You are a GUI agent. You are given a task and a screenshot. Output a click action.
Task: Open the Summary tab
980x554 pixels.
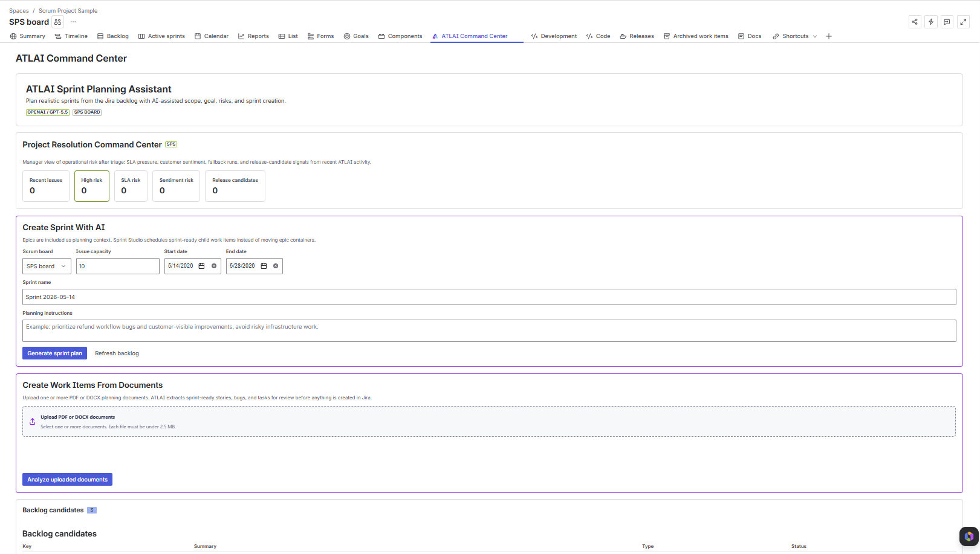click(28, 36)
